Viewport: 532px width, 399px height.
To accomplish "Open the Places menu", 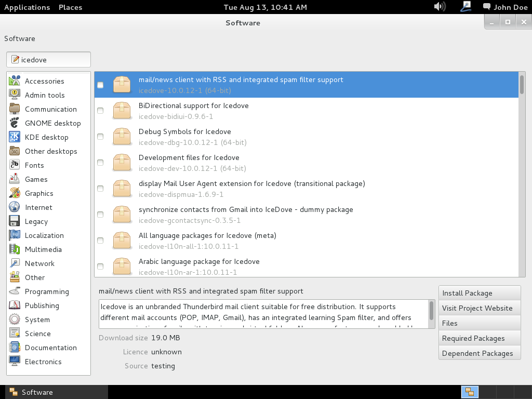I will coord(71,7).
